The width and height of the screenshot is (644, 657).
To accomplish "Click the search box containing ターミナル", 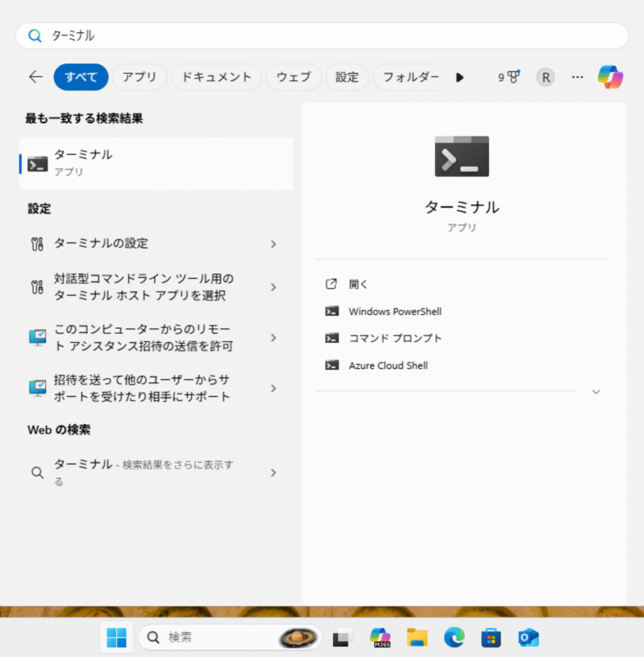I will point(321,36).
